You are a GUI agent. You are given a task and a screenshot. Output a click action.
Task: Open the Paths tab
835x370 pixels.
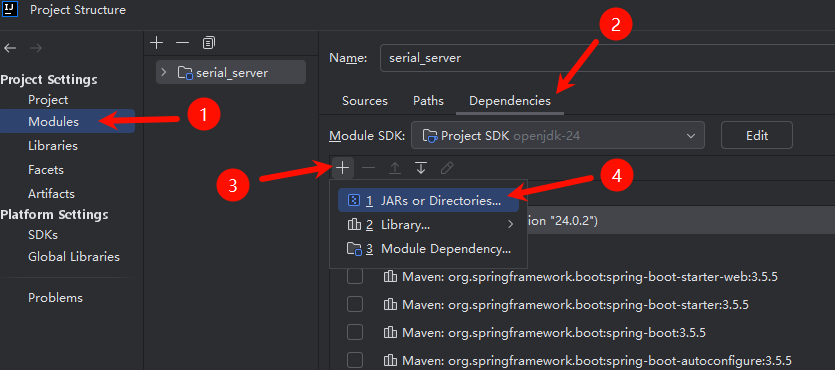(428, 101)
